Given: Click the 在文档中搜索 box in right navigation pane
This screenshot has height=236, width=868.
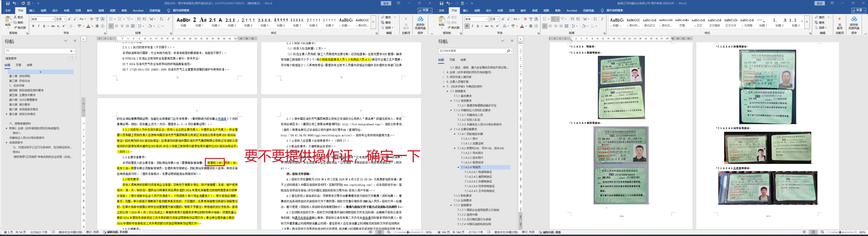Looking at the screenshot, I should tap(472, 51).
